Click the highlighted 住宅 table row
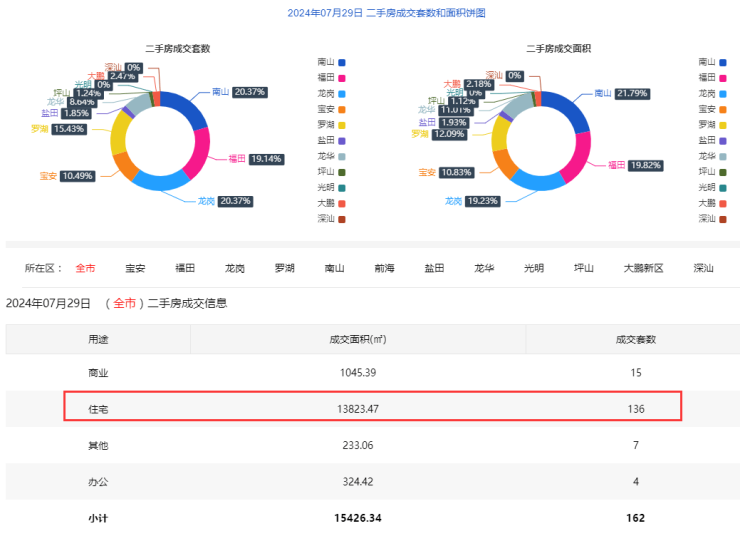 click(x=372, y=408)
